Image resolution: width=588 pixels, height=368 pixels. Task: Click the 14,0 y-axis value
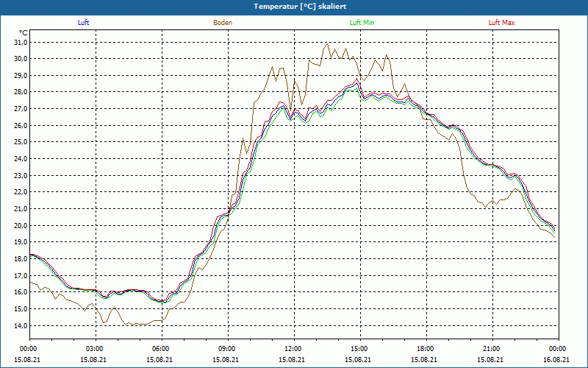[21, 325]
